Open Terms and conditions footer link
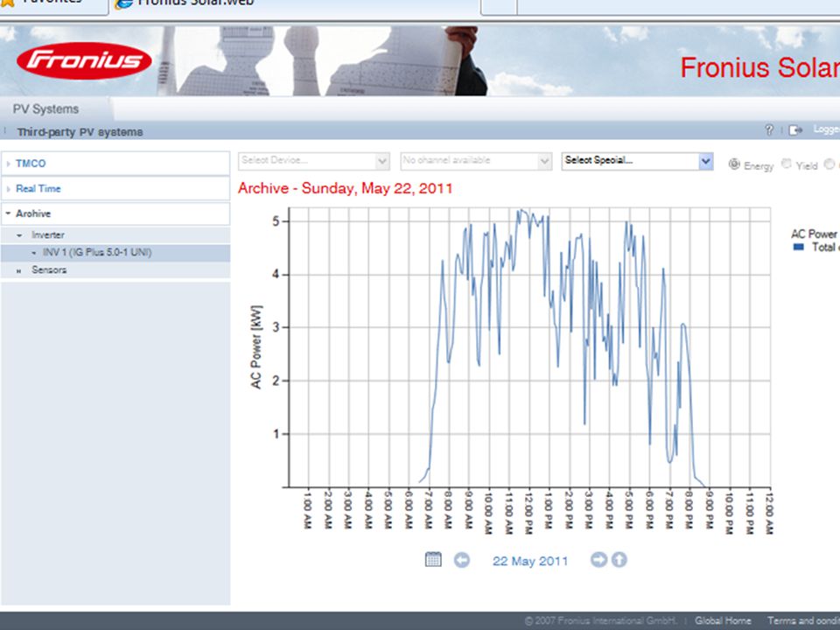 (803, 620)
